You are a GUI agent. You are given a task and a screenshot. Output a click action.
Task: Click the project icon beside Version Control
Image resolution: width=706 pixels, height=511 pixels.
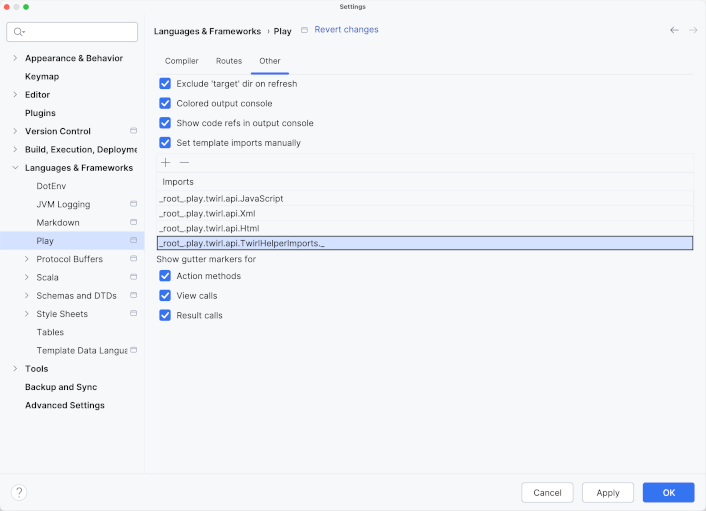click(x=133, y=131)
